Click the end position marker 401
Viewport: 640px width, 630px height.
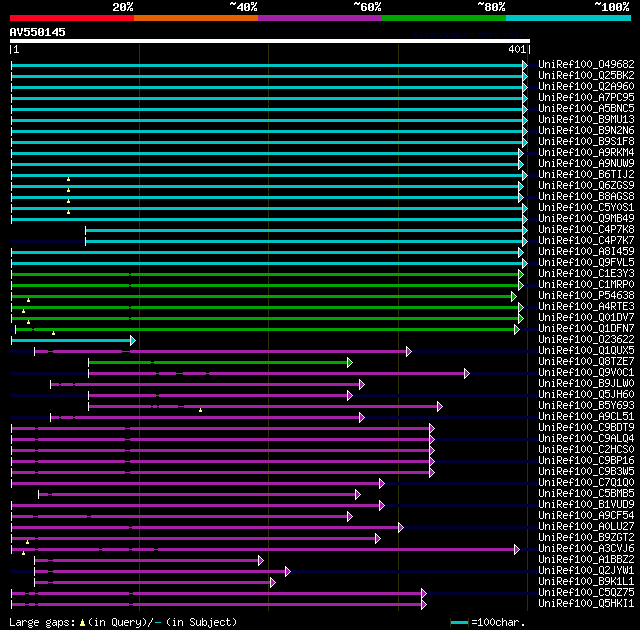tap(517, 49)
